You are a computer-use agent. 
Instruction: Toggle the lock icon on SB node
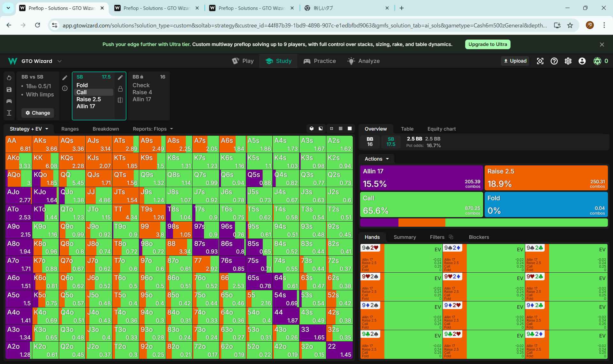tap(120, 89)
